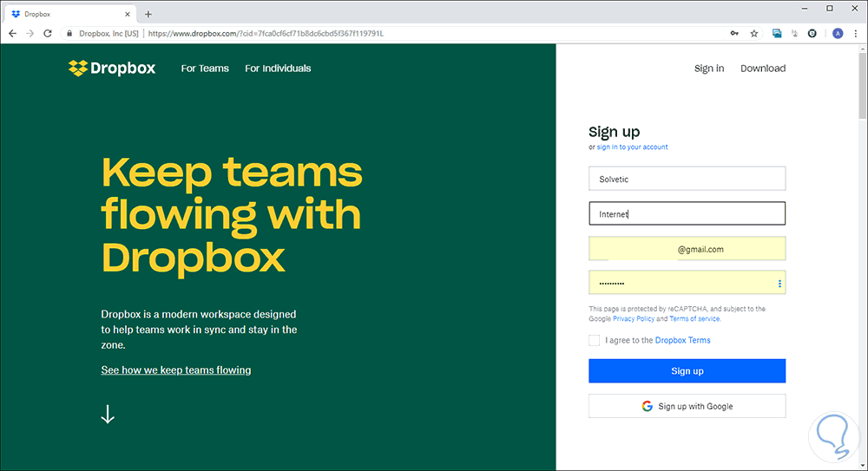This screenshot has height=471, width=868.
Task: Click the saved password key icon
Action: coord(734,33)
